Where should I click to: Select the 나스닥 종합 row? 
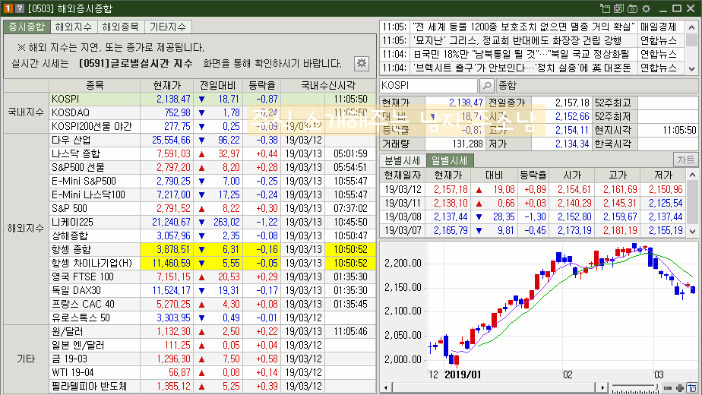coord(212,154)
